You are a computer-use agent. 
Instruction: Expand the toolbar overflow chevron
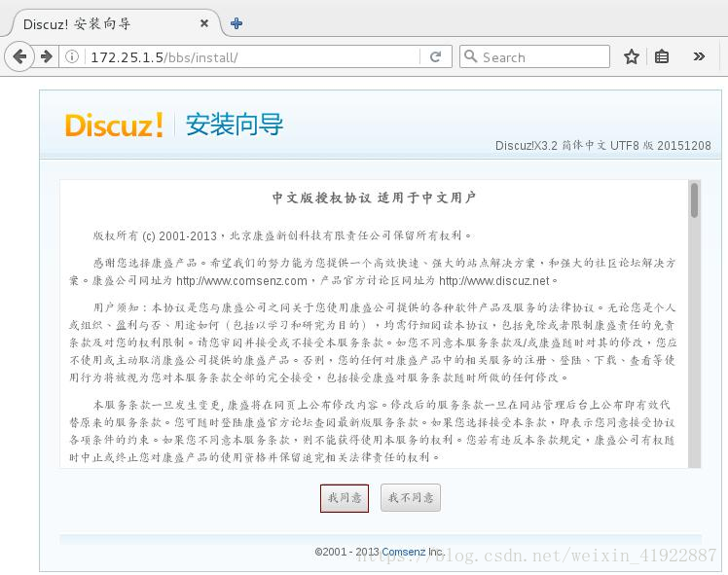click(x=699, y=56)
